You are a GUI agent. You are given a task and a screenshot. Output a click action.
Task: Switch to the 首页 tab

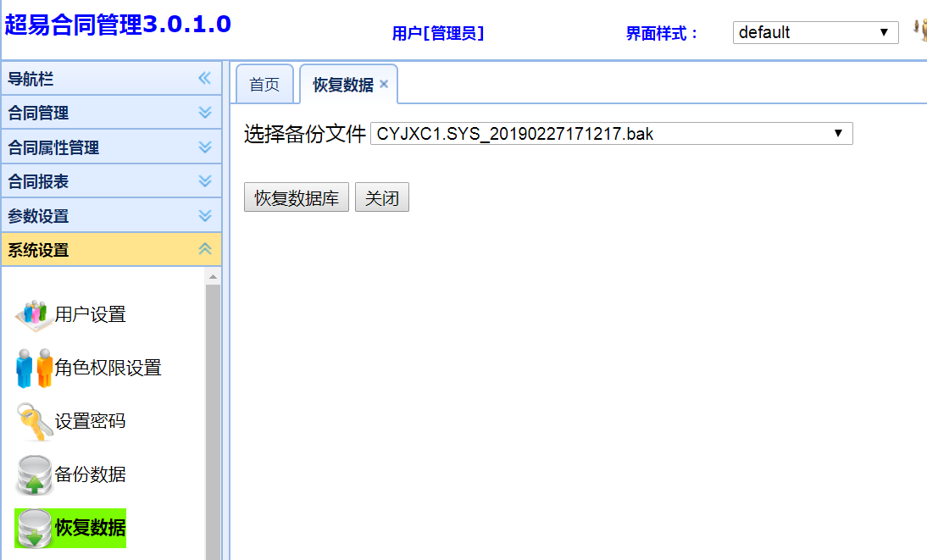coord(264,85)
